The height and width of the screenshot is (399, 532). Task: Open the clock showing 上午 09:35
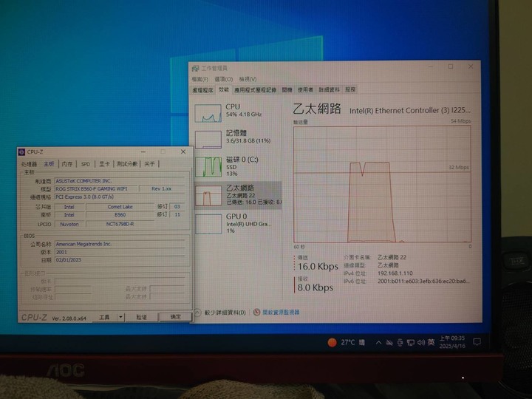452,342
